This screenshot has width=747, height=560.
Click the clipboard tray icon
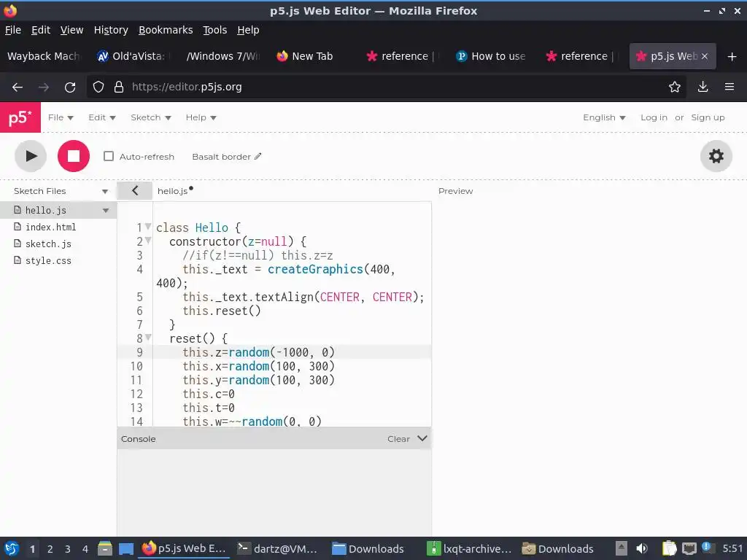tap(669, 548)
